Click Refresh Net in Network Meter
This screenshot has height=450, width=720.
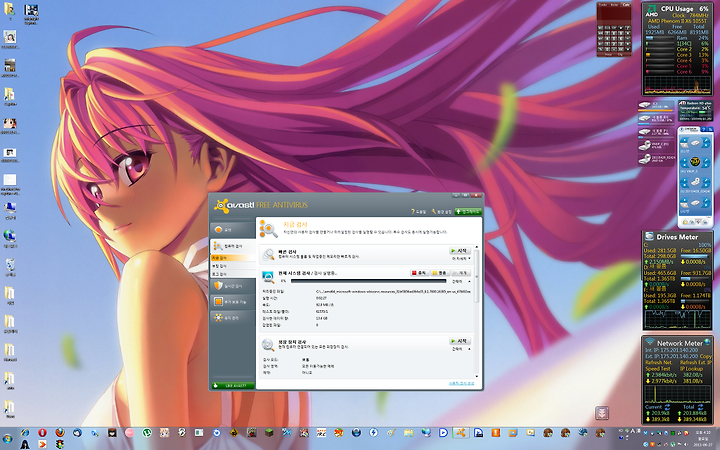[x=658, y=362]
